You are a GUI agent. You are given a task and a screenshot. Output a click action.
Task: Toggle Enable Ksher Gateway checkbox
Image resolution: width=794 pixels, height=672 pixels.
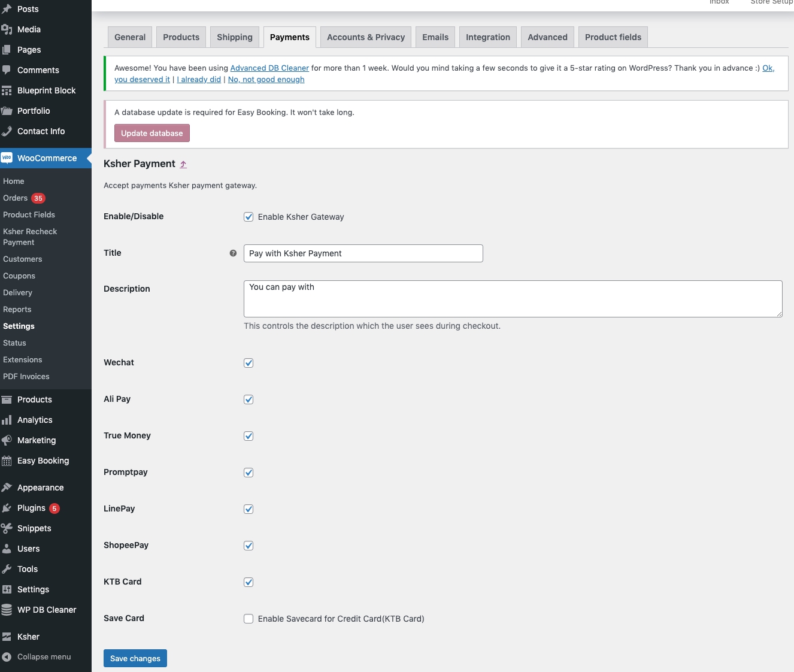click(x=248, y=217)
